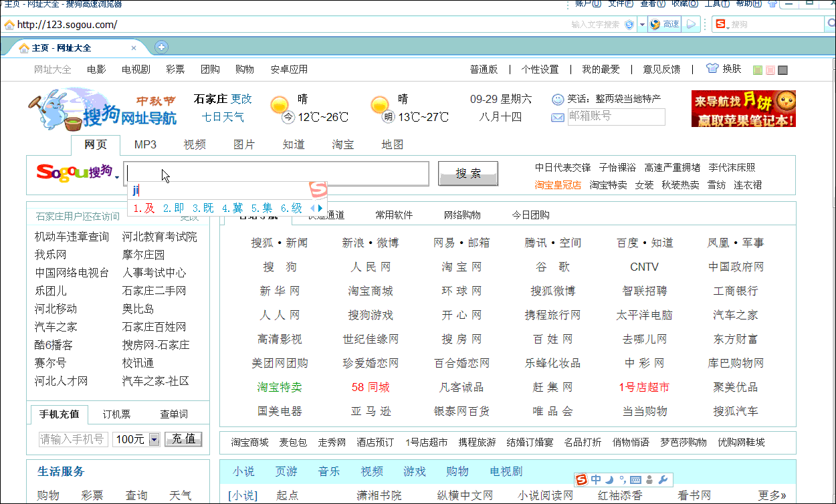Switch to the 常用软件 tab
The width and height of the screenshot is (836, 504).
pos(394,215)
